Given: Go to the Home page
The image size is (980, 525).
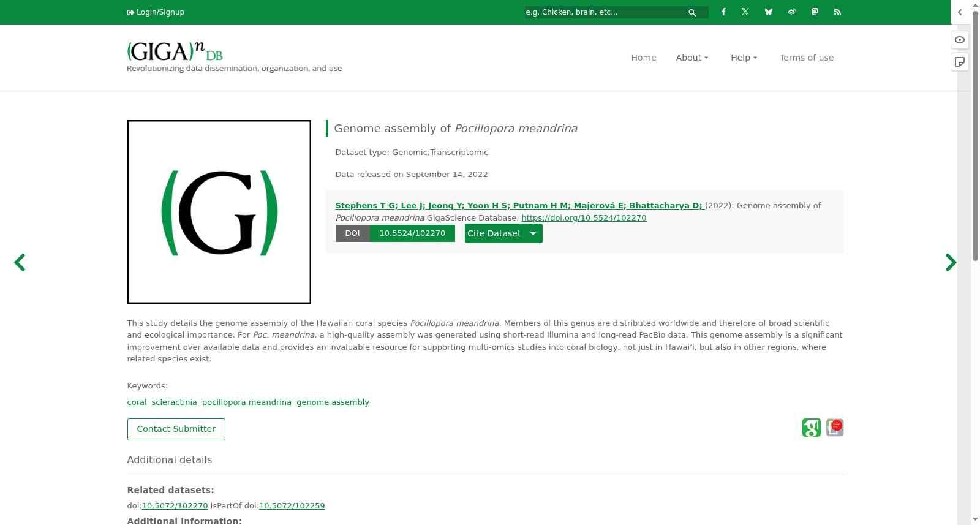Looking at the screenshot, I should click(x=644, y=58).
